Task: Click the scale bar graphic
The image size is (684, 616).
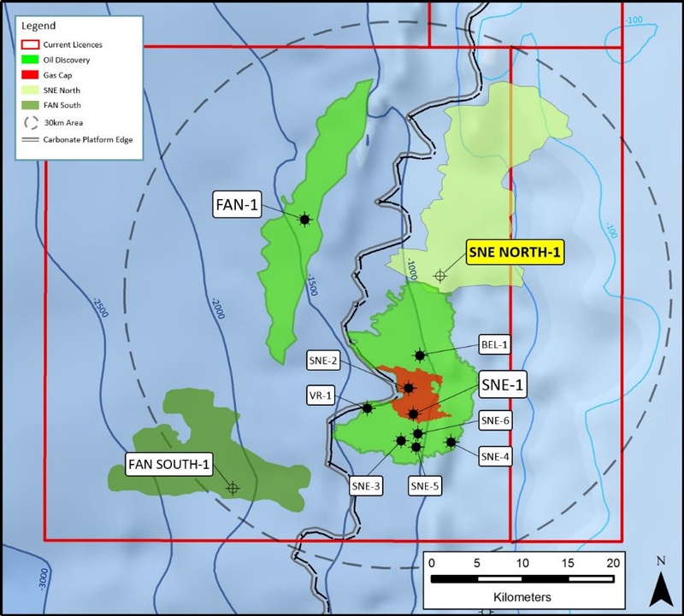Action: (522, 579)
